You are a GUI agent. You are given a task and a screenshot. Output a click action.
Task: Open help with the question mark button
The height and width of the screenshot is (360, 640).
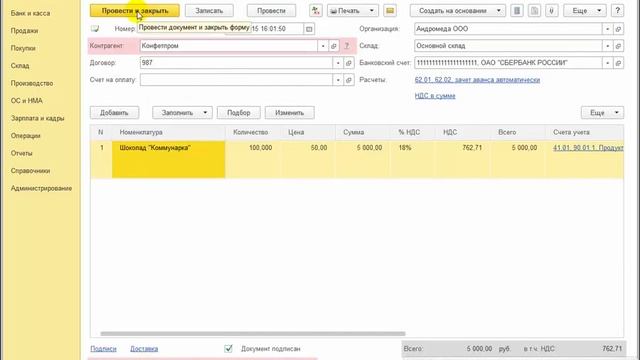click(x=617, y=11)
